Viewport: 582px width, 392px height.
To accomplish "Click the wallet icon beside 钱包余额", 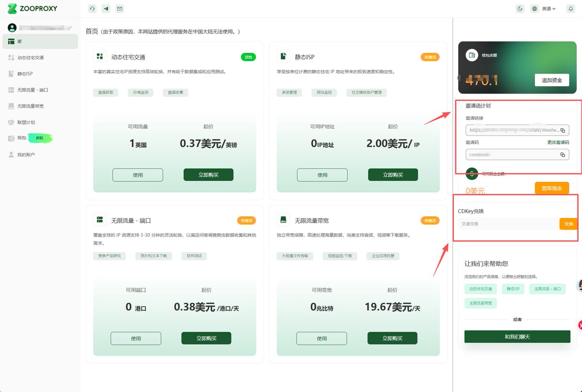I will coord(471,55).
